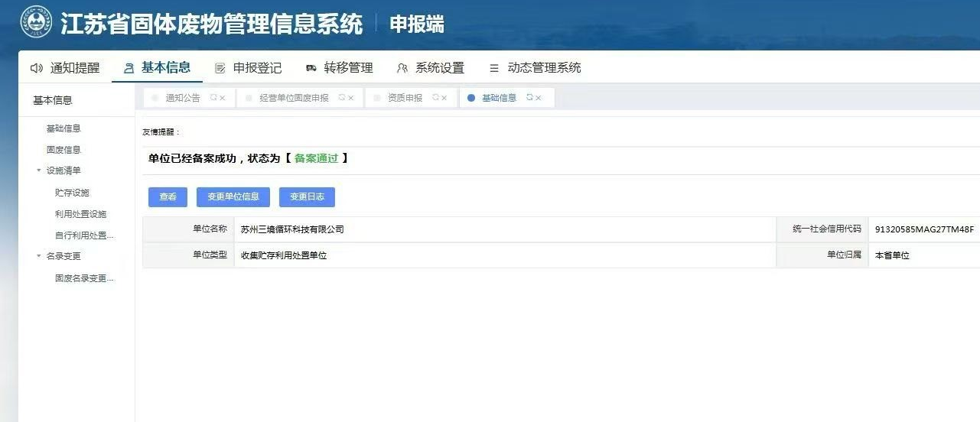Open 利用处置设施 in the sidebar
This screenshot has width=980, height=422.
click(80, 214)
